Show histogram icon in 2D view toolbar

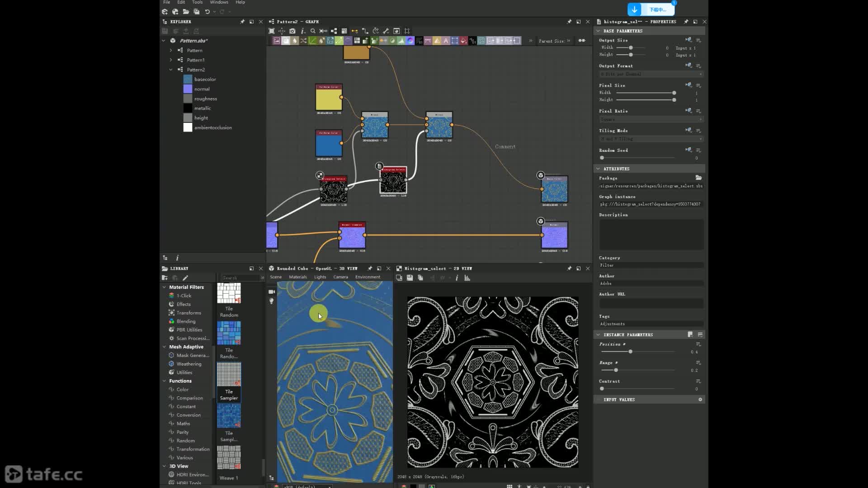pos(467,278)
